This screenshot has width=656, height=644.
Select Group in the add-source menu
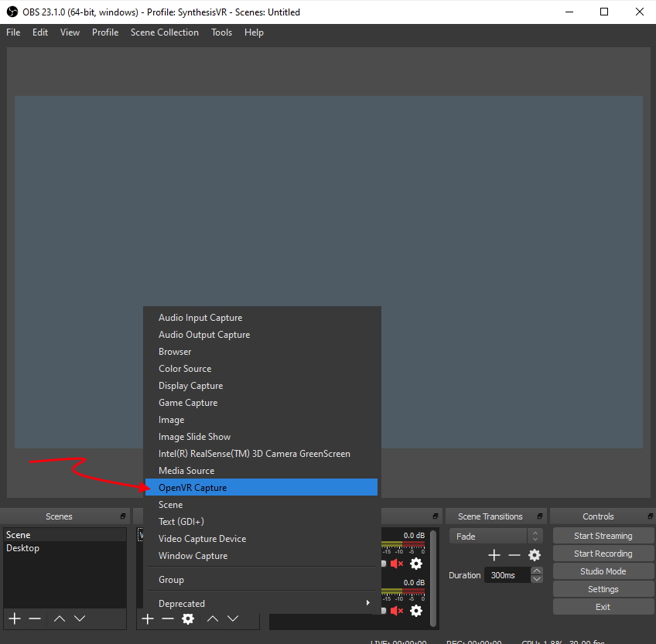pos(261,580)
